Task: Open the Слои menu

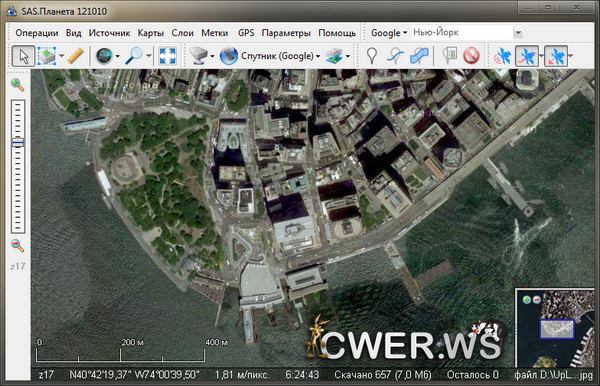Action: (x=183, y=33)
